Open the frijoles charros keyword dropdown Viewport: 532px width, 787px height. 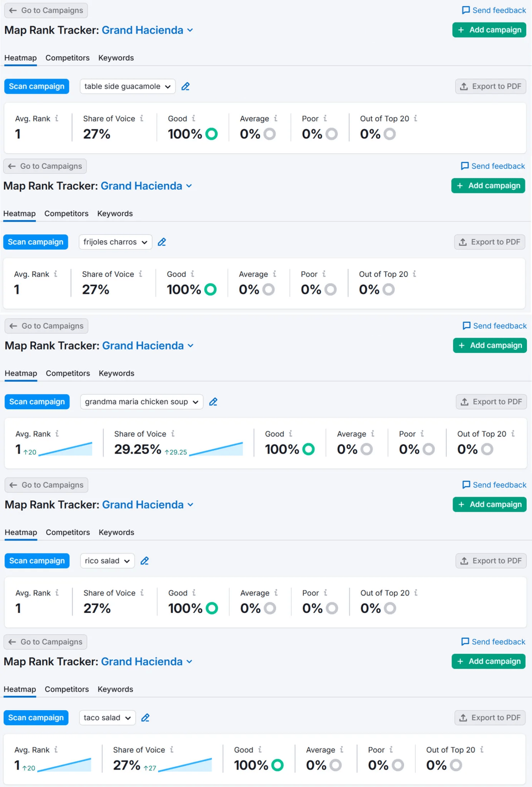point(115,242)
